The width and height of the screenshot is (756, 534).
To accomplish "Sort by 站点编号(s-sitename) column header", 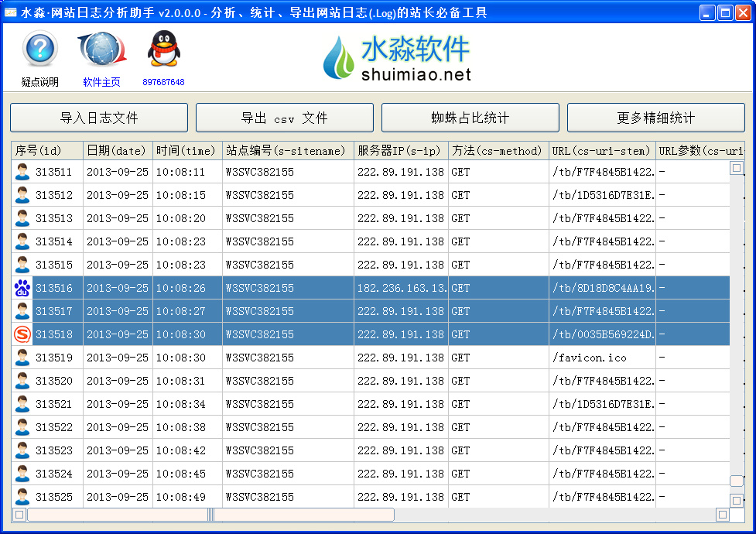I will click(288, 150).
